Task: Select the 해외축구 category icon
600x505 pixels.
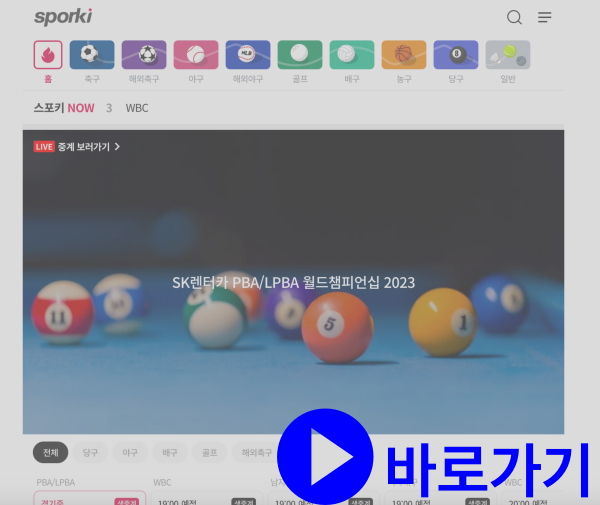Action: tap(144, 55)
